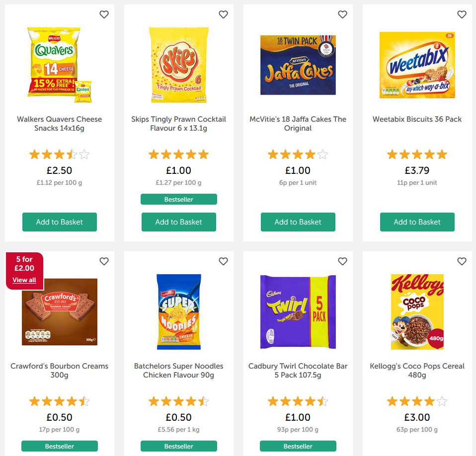The image size is (476, 456).
Task: Click the Bestseller badge under Super Noodles
Action: pos(178,446)
